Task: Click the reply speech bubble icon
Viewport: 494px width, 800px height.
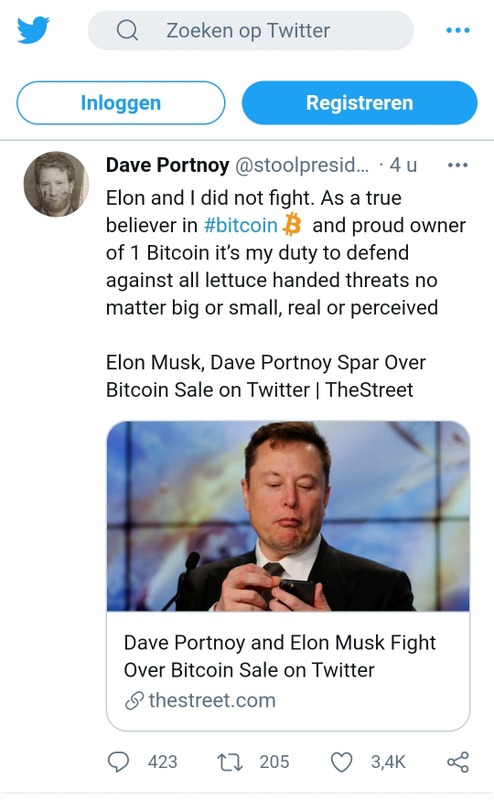Action: [x=118, y=762]
